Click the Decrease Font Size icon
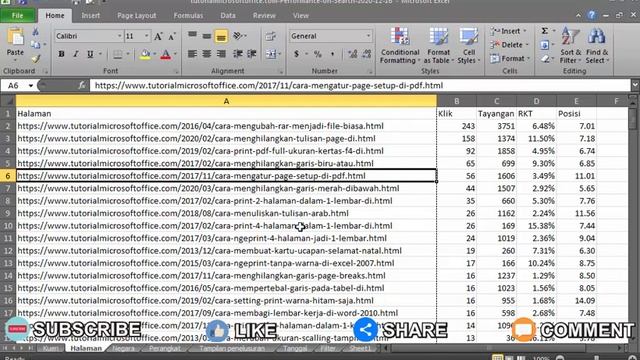640x360 pixels. 172,36
